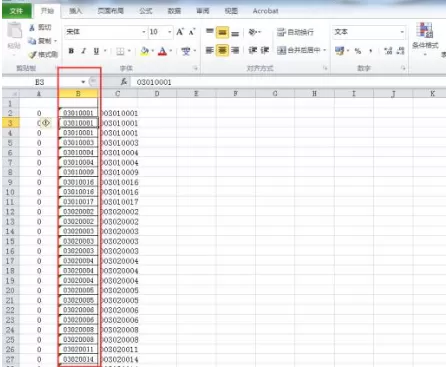Screen dimensions: 446x367
Task: Toggle align text left
Action: (210, 50)
